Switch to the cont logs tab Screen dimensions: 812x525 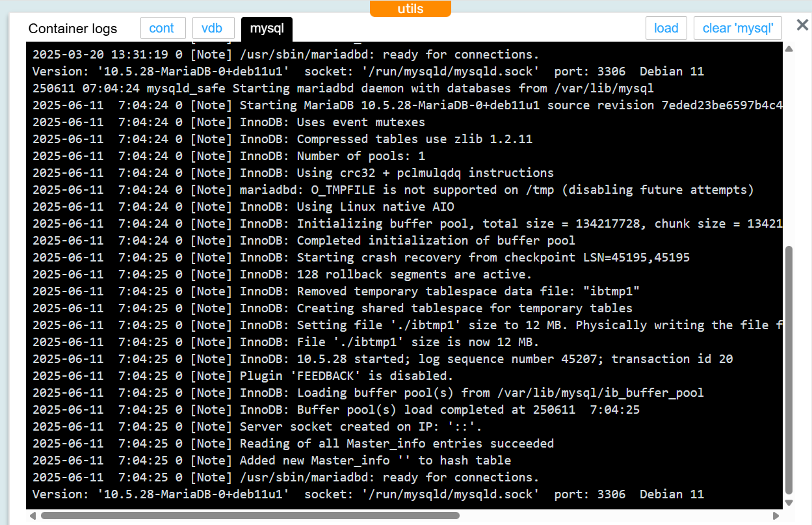[162, 28]
